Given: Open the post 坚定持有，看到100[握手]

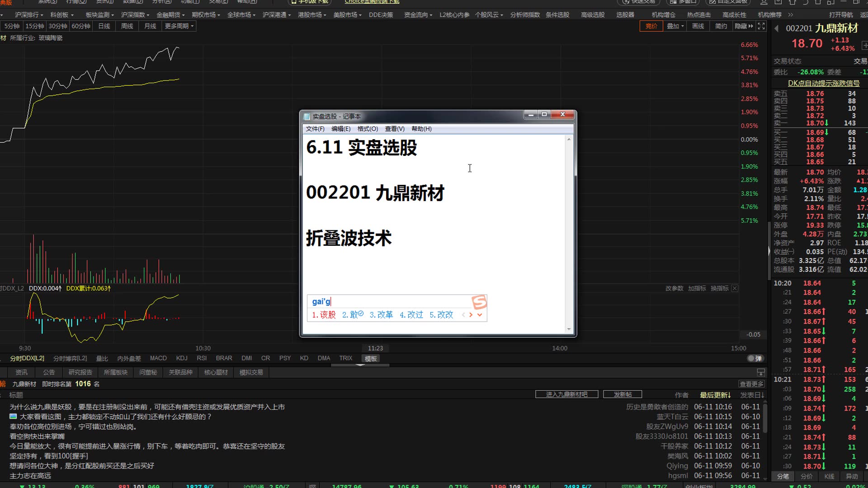Looking at the screenshot, I should point(49,456).
